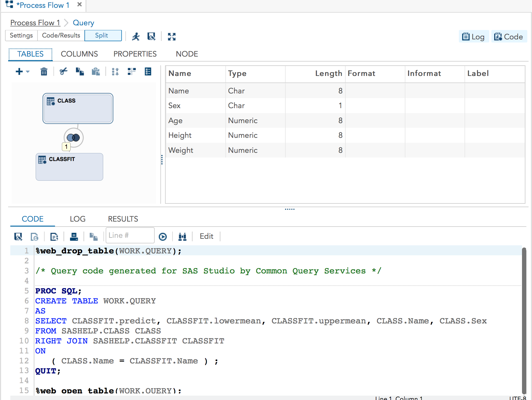Switch to Code/Results view mode
Viewport: 532px width, 400px height.
tap(61, 36)
